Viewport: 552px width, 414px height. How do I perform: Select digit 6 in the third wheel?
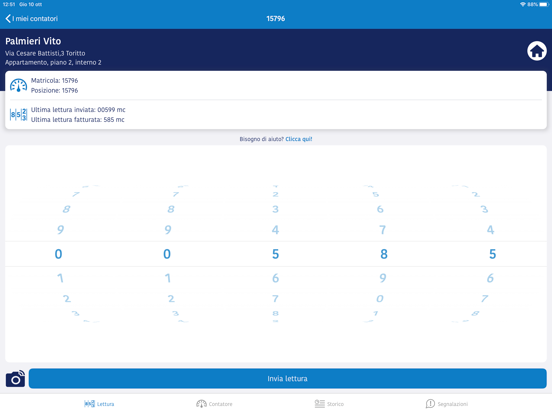coord(275,278)
